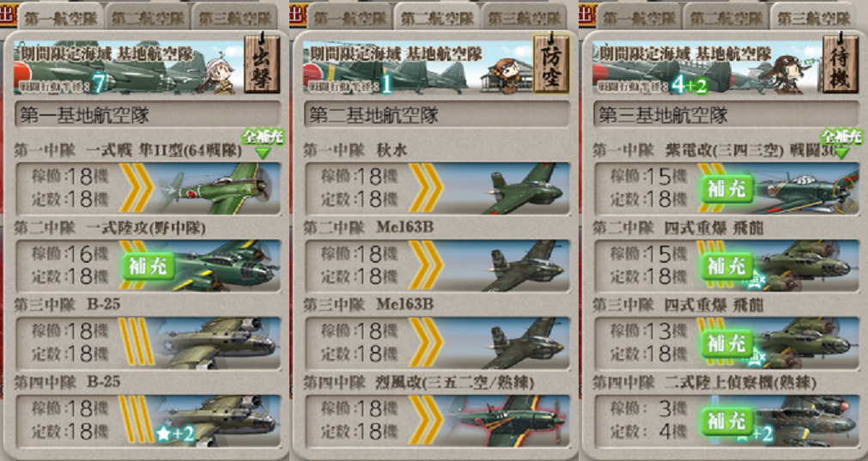Image resolution: width=868 pixels, height=461 pixels.
Task: Toggle the 出撃 sortie mode sign
Action: click(261, 63)
